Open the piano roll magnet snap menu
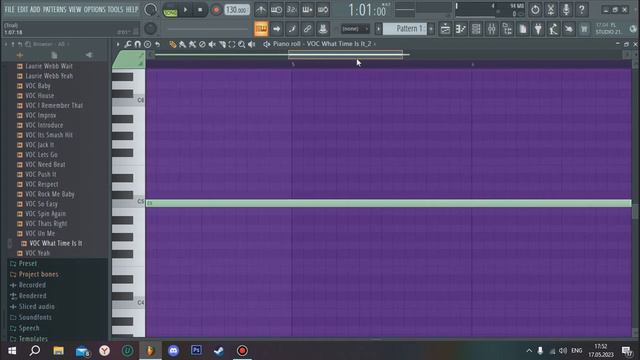 click(138, 44)
